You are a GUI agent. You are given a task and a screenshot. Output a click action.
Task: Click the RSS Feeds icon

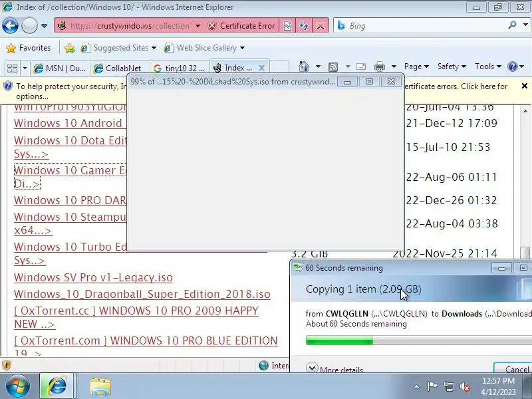click(x=333, y=67)
